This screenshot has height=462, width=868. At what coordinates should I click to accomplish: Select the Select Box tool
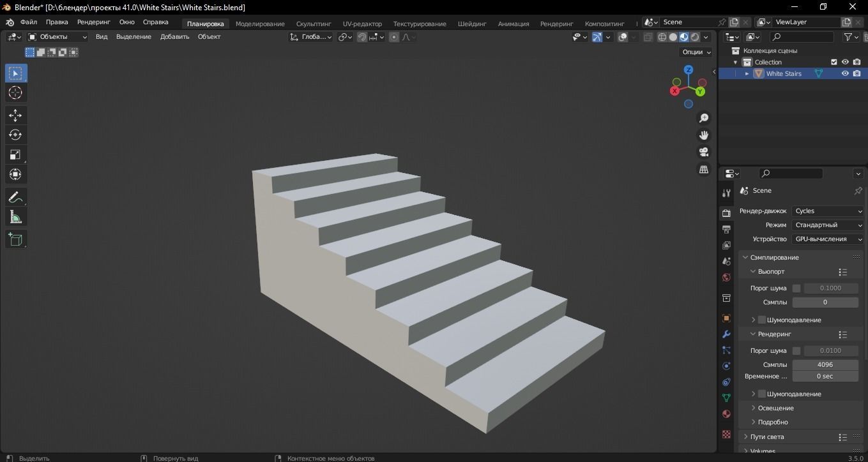(15, 73)
